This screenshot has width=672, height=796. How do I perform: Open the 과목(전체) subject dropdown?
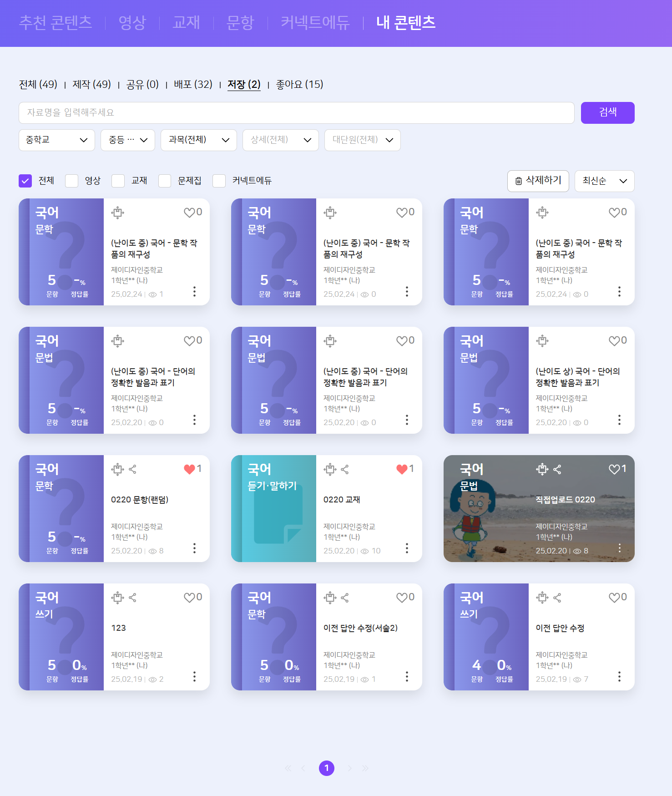[x=198, y=140]
